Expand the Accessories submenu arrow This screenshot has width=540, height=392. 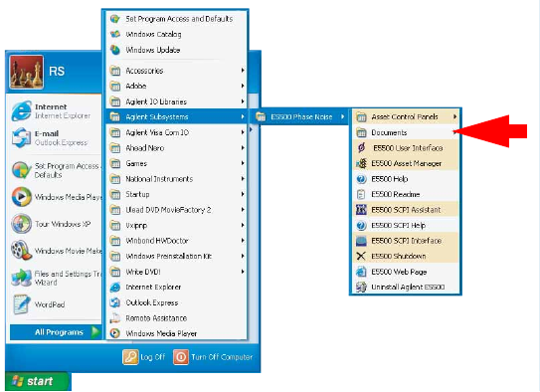[243, 71]
